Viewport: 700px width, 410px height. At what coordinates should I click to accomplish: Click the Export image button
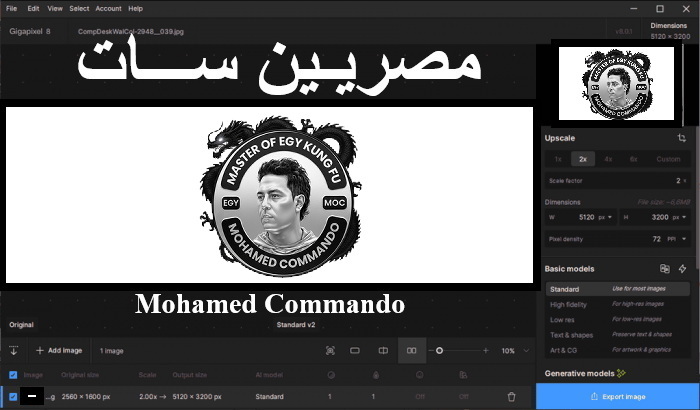(616, 396)
